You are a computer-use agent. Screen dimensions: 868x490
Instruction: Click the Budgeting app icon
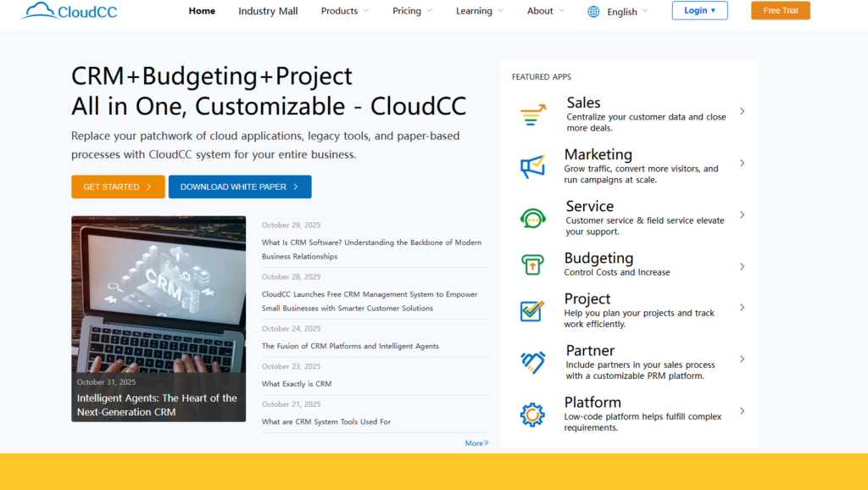click(x=532, y=265)
